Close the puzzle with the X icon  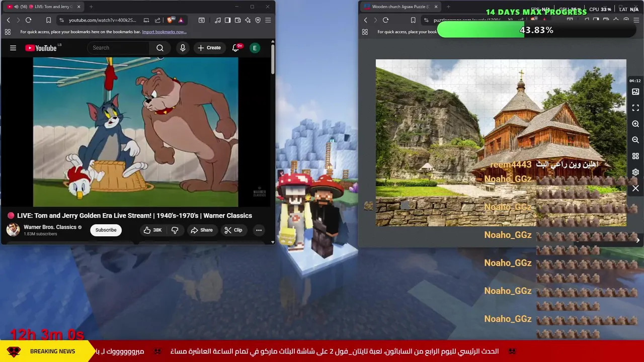click(x=635, y=189)
